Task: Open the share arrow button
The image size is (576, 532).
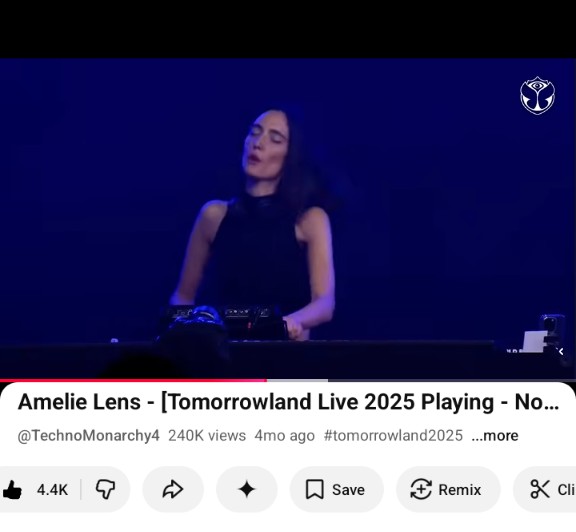Action: pos(173,489)
